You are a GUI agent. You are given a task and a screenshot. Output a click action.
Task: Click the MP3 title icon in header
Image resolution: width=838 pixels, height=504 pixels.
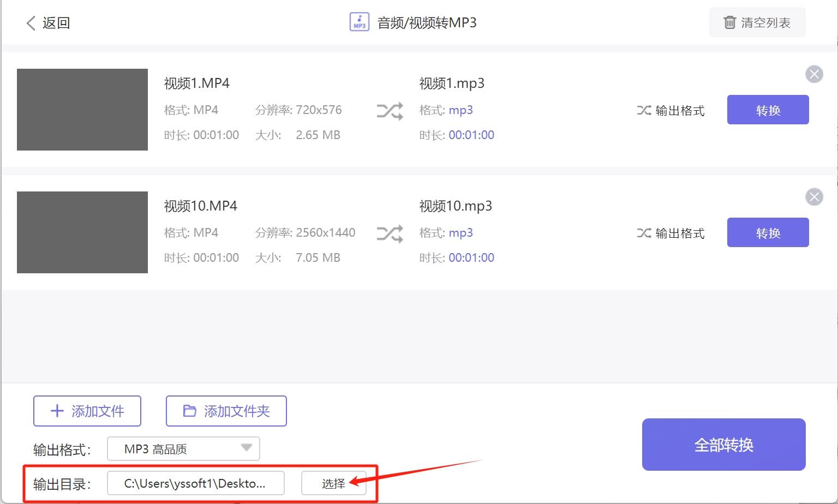pyautogui.click(x=359, y=22)
